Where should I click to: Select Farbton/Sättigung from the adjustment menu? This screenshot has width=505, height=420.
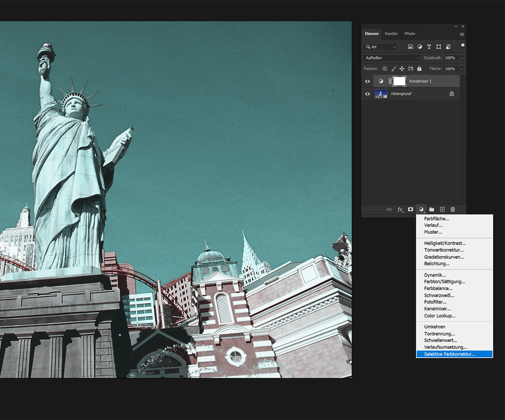pyautogui.click(x=445, y=282)
